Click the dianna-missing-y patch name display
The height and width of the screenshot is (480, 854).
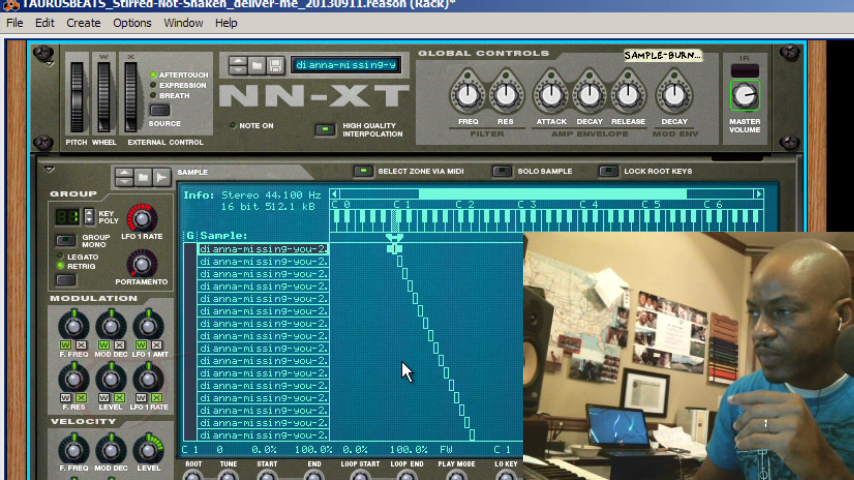(346, 65)
